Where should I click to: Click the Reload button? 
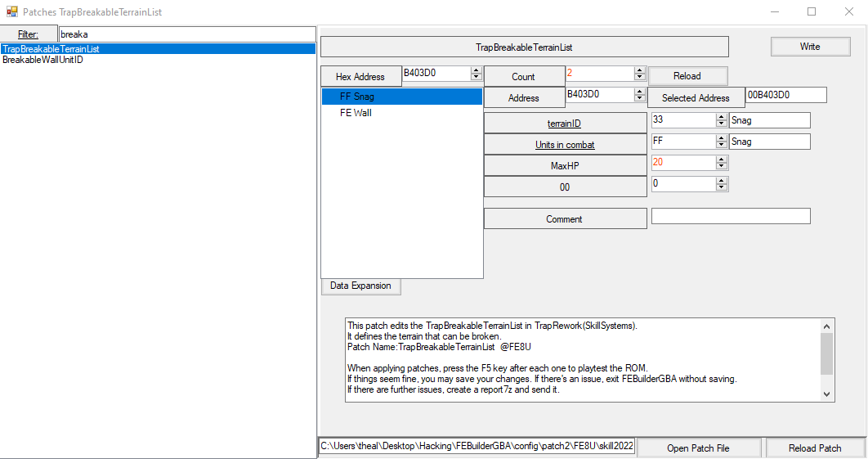click(687, 76)
